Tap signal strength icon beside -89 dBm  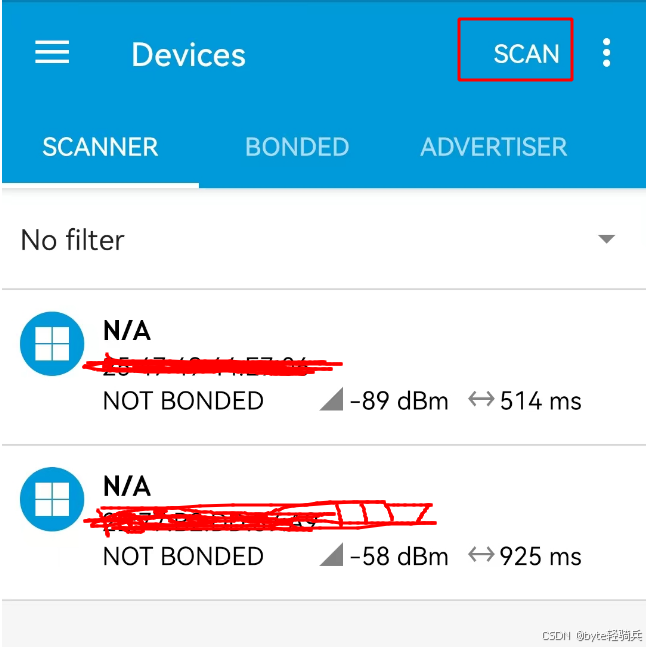[x=332, y=399]
